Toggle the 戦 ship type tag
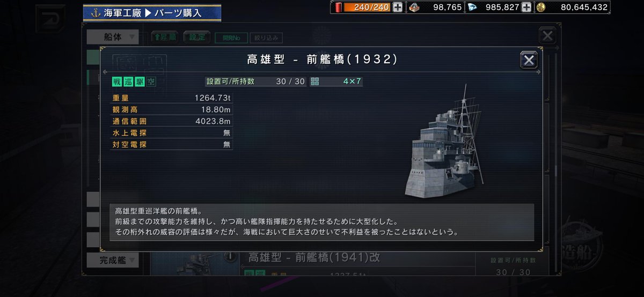Image resolution: width=644 pixels, height=297 pixels. coord(116,81)
